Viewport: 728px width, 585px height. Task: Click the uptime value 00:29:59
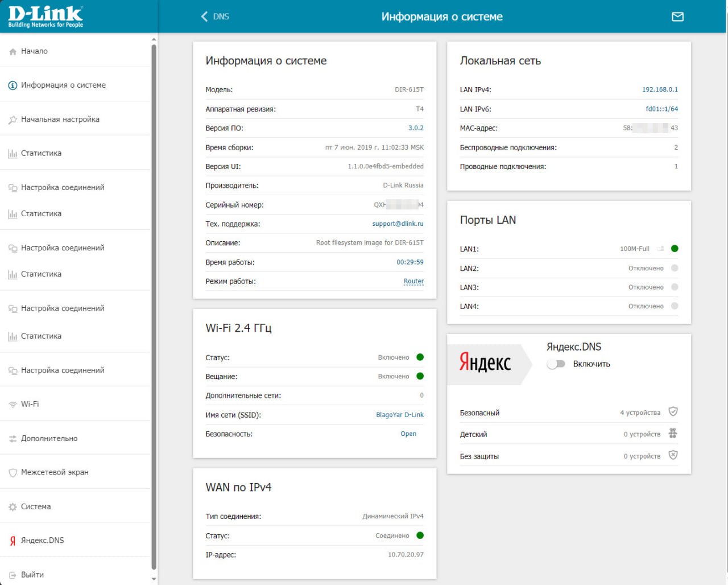tap(410, 262)
